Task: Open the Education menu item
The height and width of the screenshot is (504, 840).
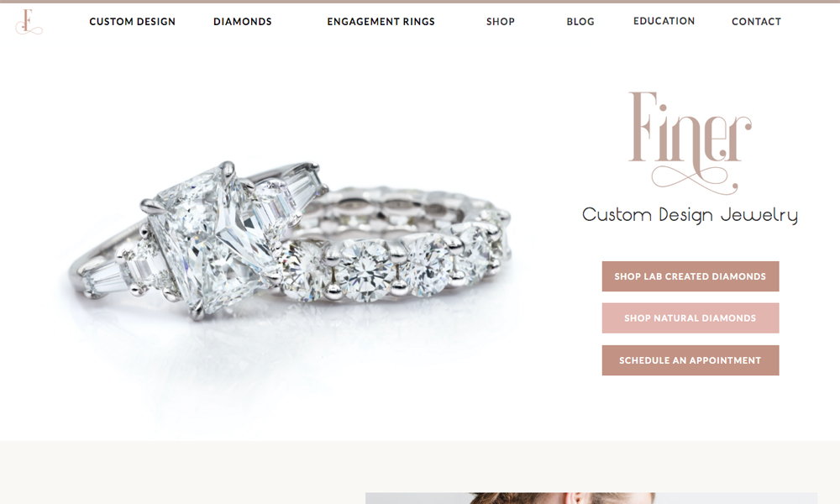Action: point(664,22)
